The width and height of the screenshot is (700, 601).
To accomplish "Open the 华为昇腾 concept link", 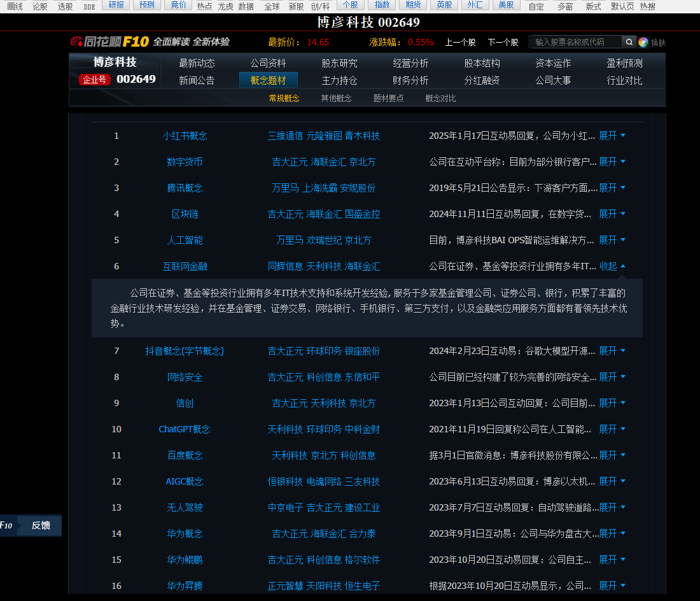I will pyautogui.click(x=185, y=586).
